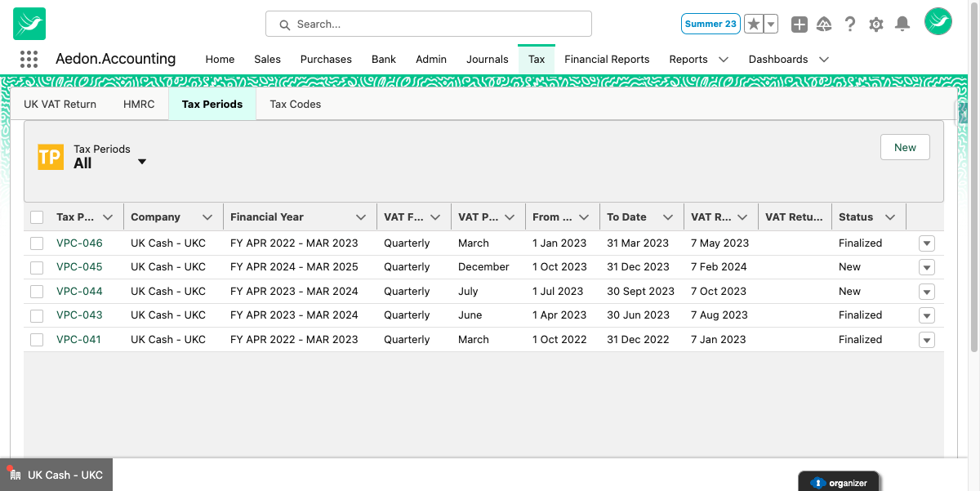The height and width of the screenshot is (491, 980).
Task: Expand the Dashboards menu chevron
Action: point(824,59)
